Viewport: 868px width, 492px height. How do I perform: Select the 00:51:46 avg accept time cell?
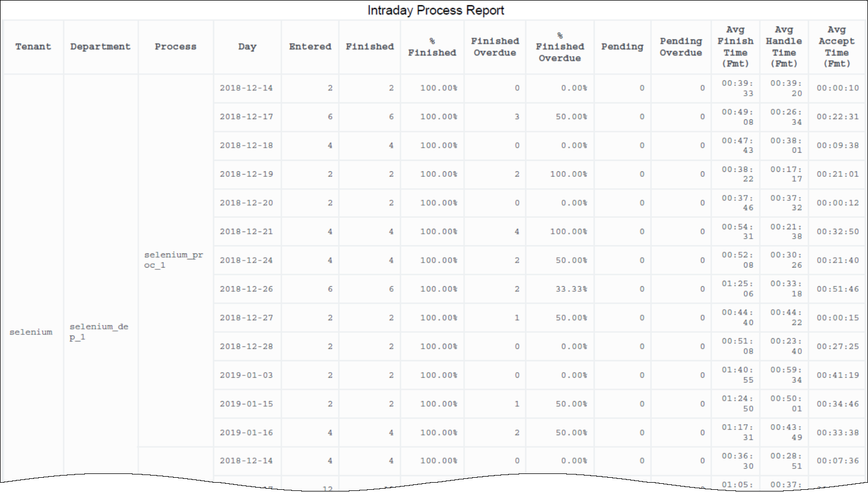[x=837, y=289]
